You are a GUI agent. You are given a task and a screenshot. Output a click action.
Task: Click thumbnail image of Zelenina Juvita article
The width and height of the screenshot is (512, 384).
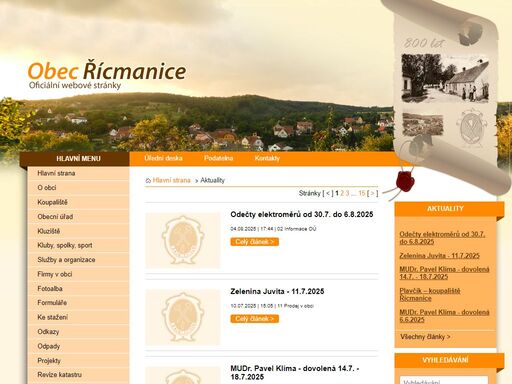[183, 317]
